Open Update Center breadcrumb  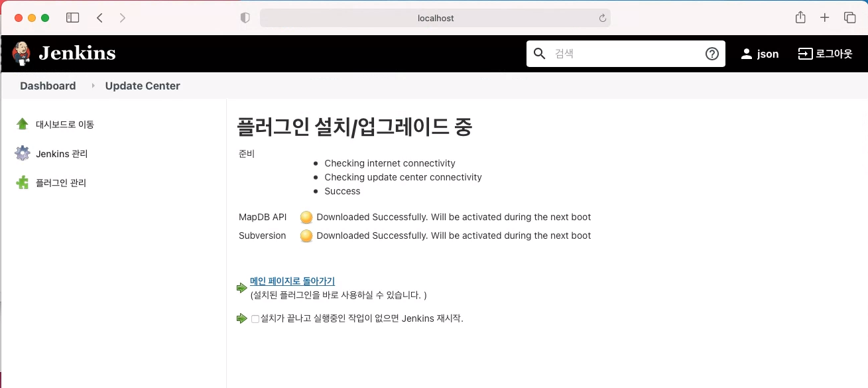143,86
